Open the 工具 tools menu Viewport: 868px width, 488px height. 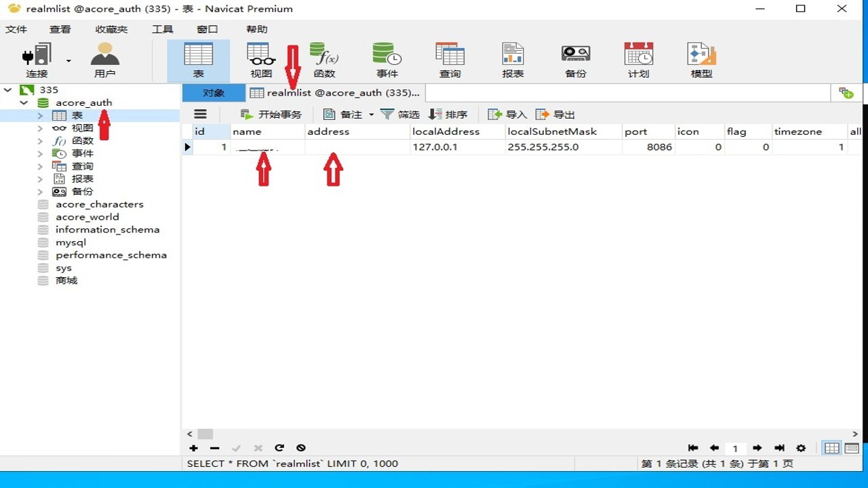click(x=162, y=29)
